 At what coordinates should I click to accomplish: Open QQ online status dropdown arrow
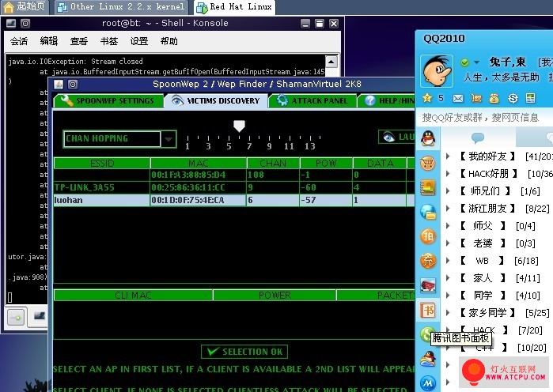point(476,62)
